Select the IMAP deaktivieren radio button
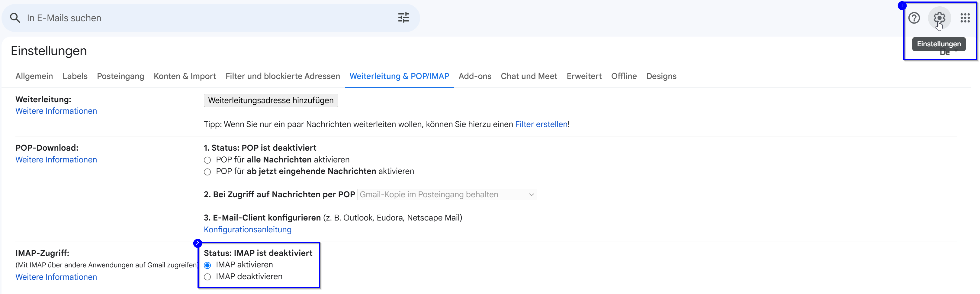The height and width of the screenshot is (294, 980). (x=207, y=277)
